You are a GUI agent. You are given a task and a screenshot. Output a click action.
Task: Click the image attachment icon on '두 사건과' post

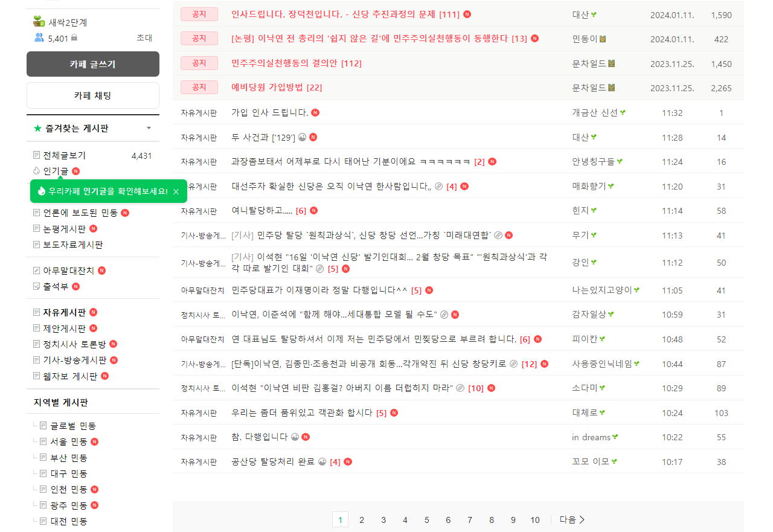click(303, 137)
